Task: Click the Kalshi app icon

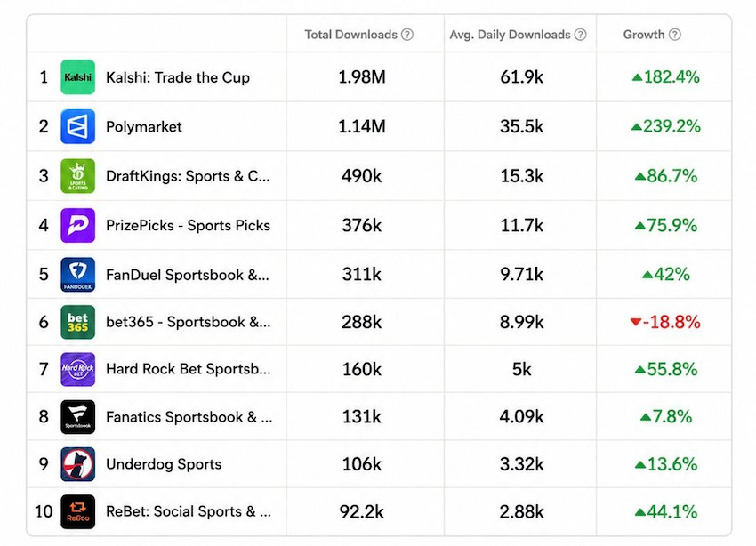Action: [x=77, y=77]
